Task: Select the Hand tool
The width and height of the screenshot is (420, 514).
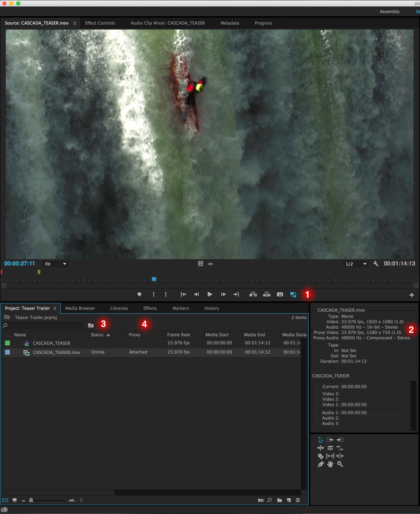Action: tap(330, 464)
